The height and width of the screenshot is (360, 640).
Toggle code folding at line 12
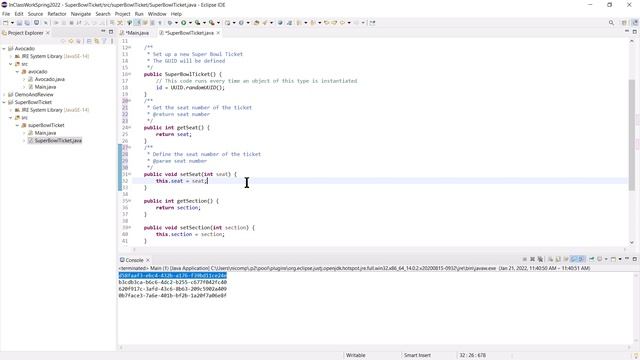click(129, 48)
